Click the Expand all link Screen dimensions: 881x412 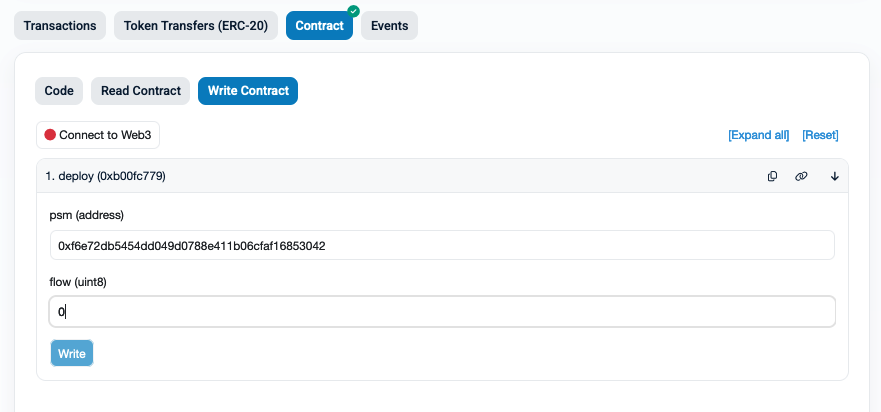point(758,135)
